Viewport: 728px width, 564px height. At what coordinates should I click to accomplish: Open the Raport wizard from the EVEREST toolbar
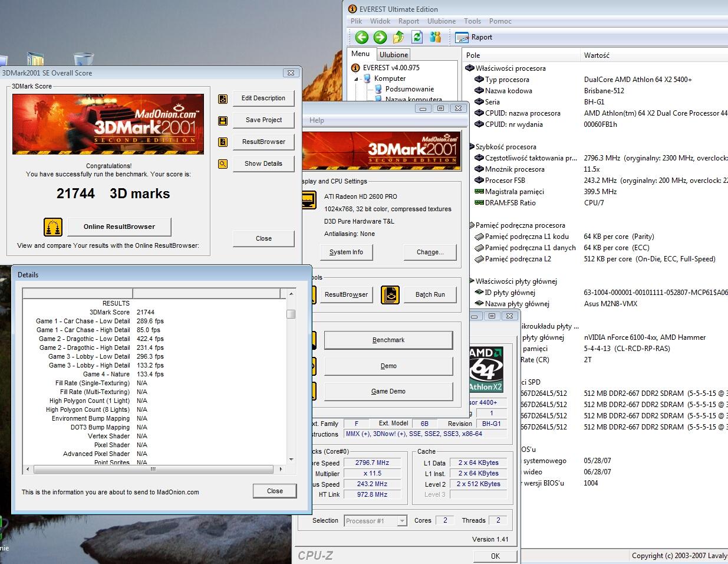(475, 37)
